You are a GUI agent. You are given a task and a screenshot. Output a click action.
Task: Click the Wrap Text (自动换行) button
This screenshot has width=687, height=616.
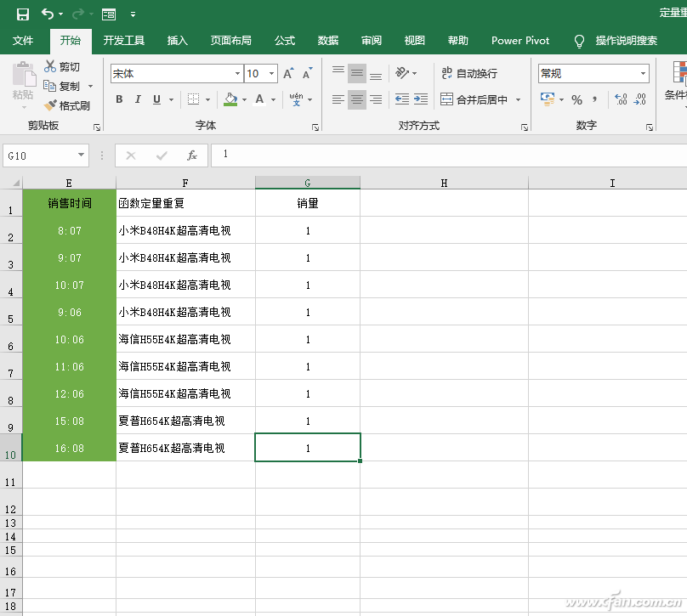pos(468,73)
